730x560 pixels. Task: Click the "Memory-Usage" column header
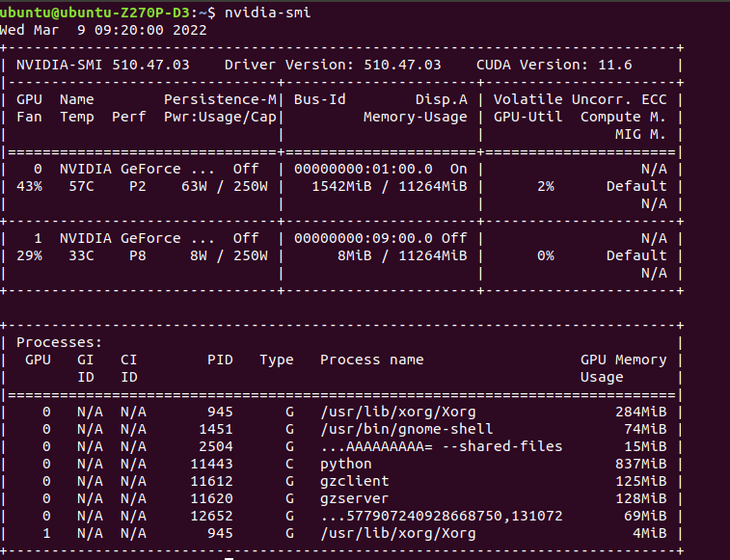tap(416, 117)
